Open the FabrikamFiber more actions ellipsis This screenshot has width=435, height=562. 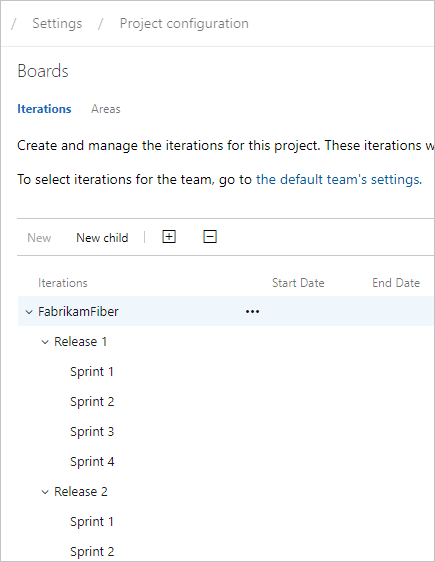252,311
